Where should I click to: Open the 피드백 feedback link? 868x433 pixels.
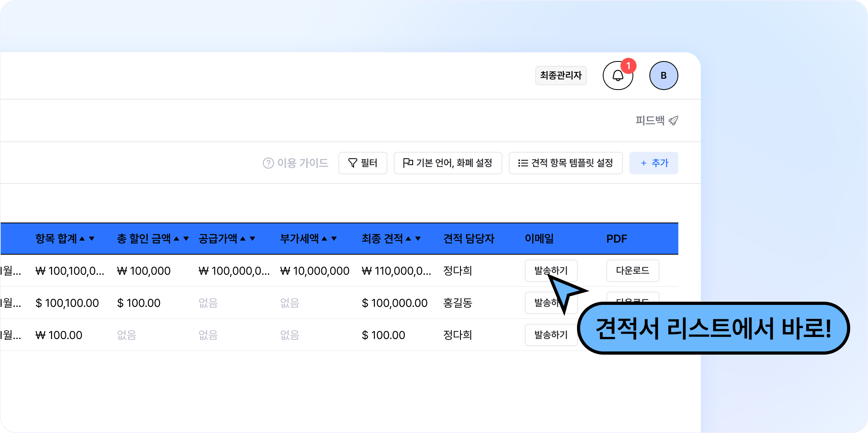coord(657,121)
